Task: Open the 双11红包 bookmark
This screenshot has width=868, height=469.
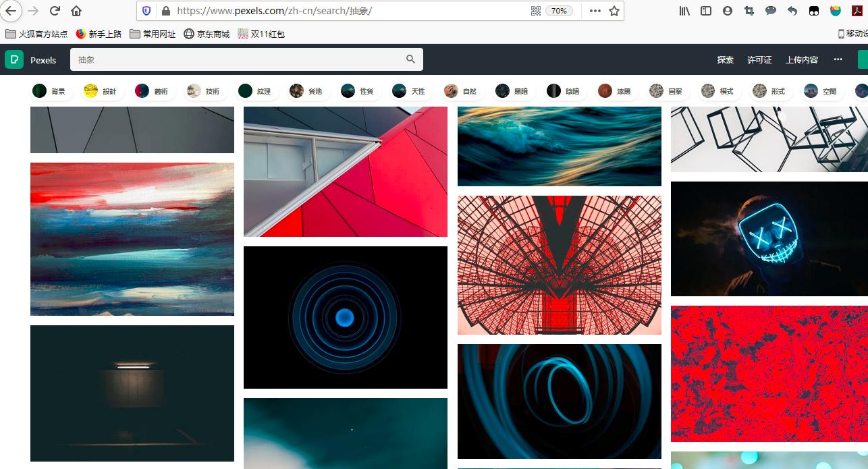Action: click(x=261, y=34)
